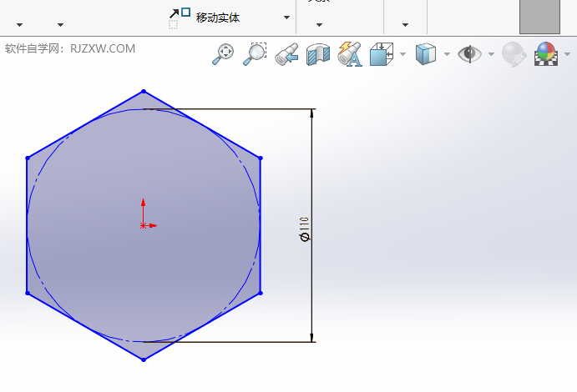Select the hexagon's lower-left vertex point
The height and width of the screenshot is (392, 577).
click(x=28, y=293)
